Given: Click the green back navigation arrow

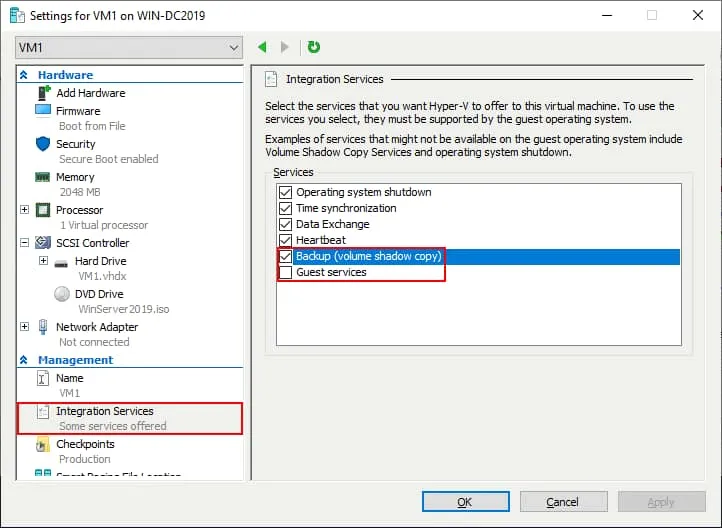Looking at the screenshot, I should 263,47.
